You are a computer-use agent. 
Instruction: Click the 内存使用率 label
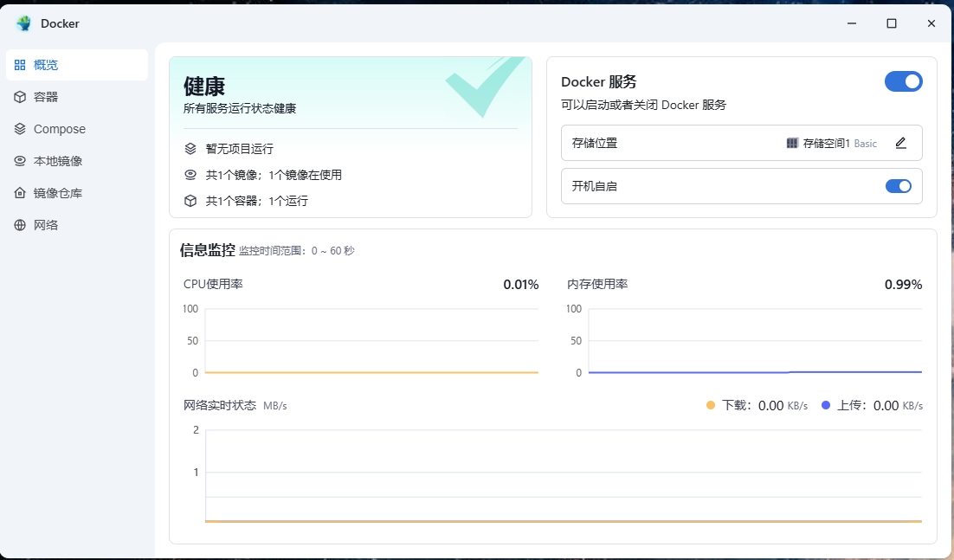tap(597, 284)
